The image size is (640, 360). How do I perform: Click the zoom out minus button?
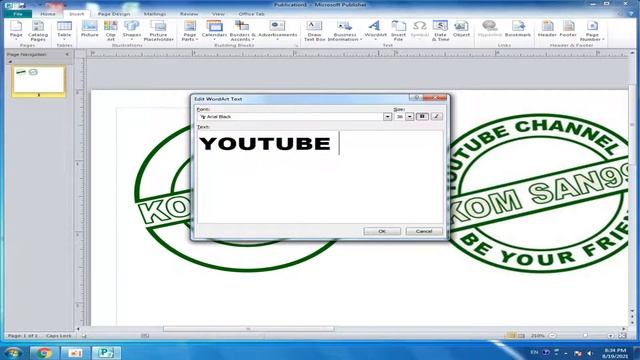tap(553, 336)
